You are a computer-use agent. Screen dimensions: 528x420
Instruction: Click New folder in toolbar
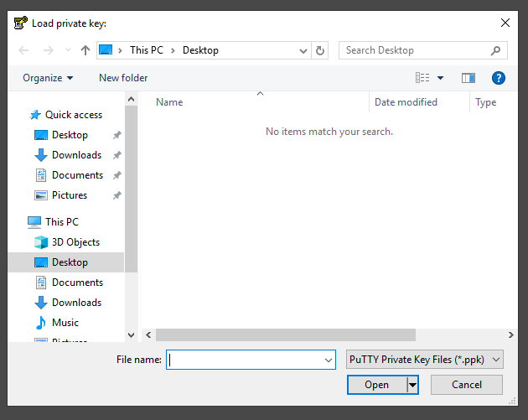coord(123,78)
